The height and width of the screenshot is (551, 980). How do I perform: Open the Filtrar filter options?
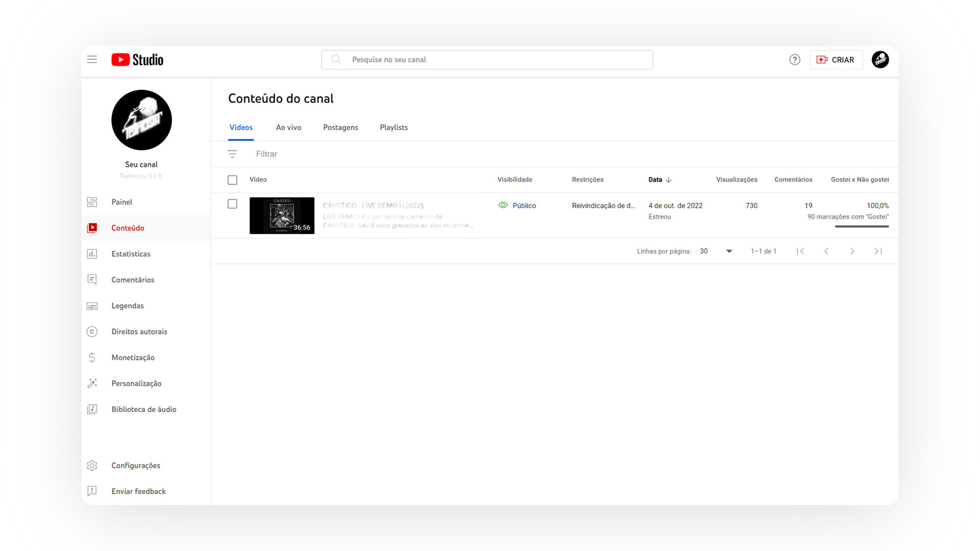[x=266, y=154]
